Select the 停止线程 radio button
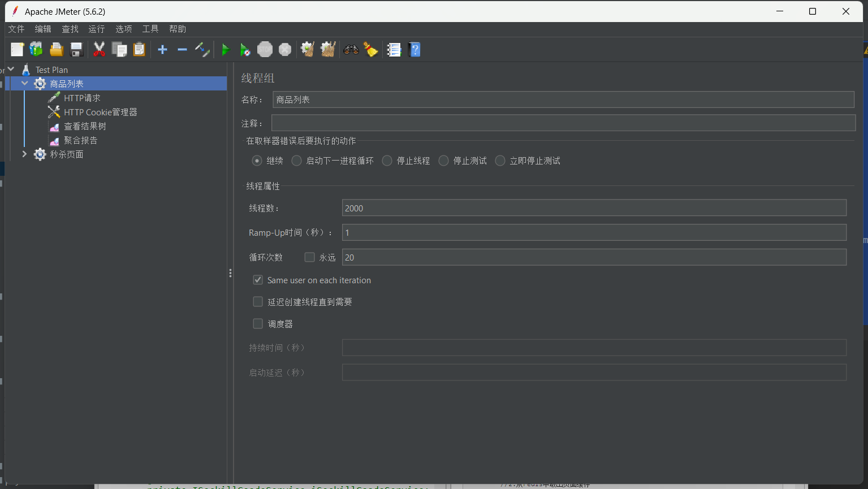The width and height of the screenshot is (868, 489). 387,161
